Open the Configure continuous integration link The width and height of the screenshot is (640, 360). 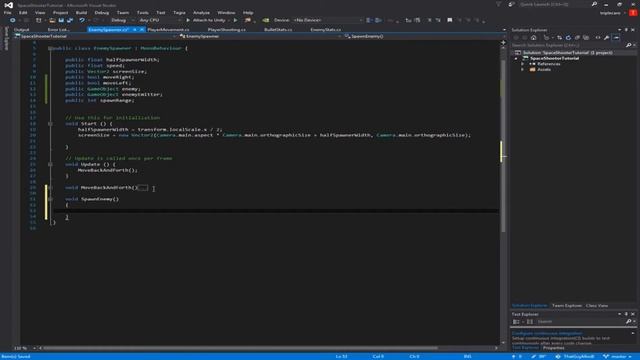pyautogui.click(x=547, y=333)
